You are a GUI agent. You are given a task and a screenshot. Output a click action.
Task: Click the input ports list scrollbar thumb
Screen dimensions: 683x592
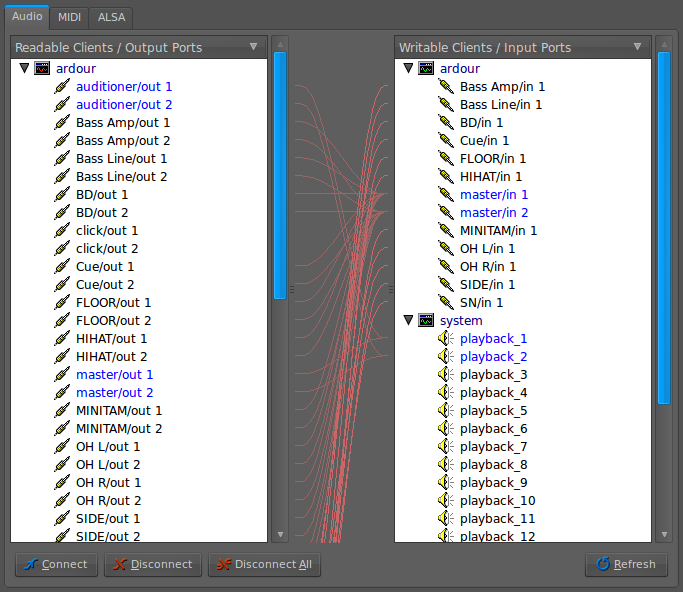tap(664, 228)
